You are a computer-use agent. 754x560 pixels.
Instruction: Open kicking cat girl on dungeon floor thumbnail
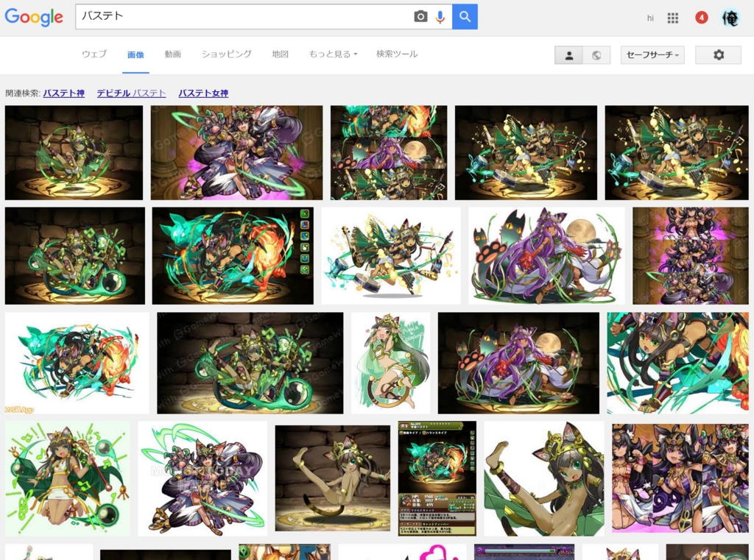pos(333,478)
